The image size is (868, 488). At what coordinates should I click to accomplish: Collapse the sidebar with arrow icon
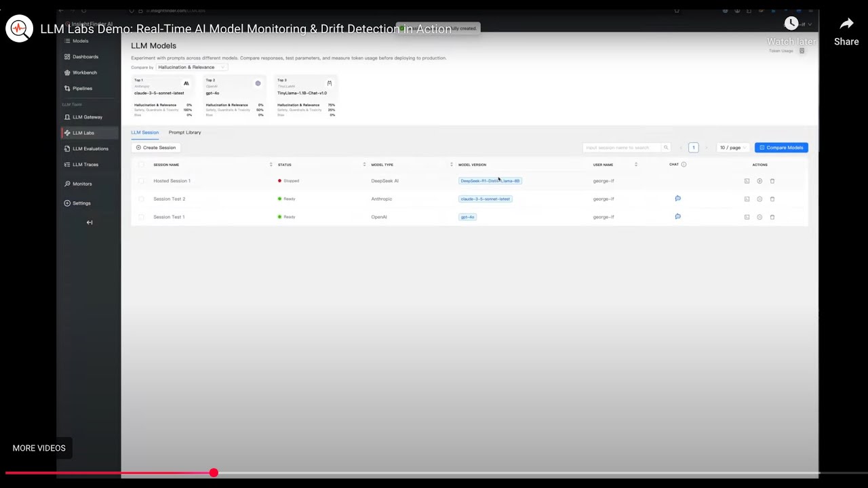click(90, 222)
